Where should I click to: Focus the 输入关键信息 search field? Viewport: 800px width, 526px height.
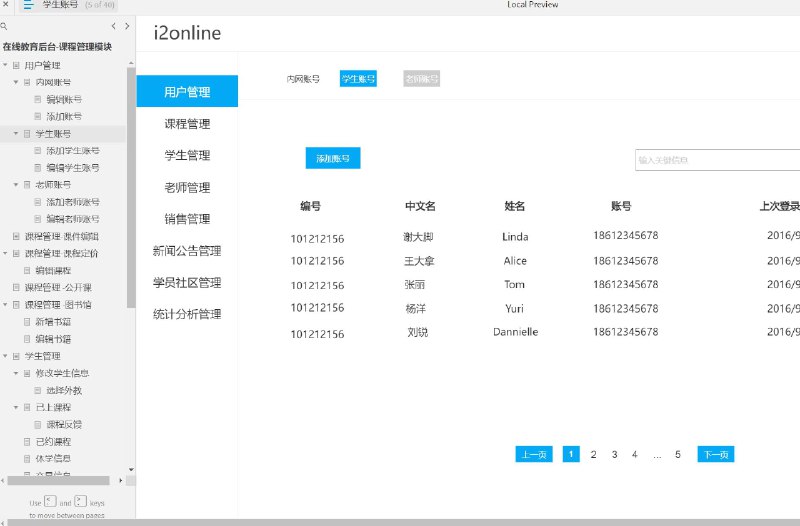[x=717, y=160]
